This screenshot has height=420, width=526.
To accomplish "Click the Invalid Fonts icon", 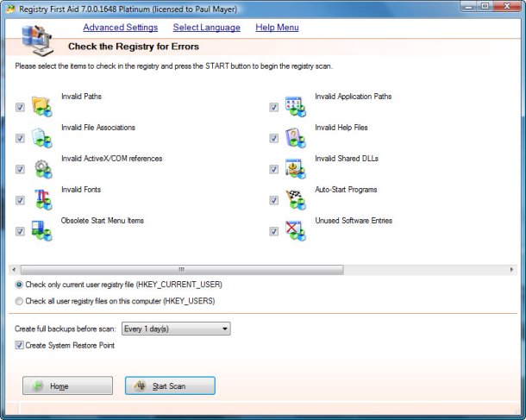I will [x=41, y=200].
